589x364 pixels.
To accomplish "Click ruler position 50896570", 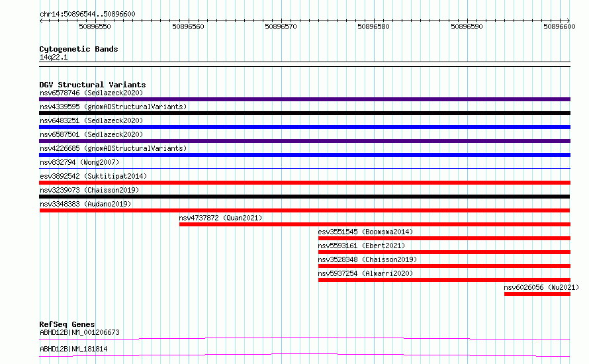I will point(281,26).
